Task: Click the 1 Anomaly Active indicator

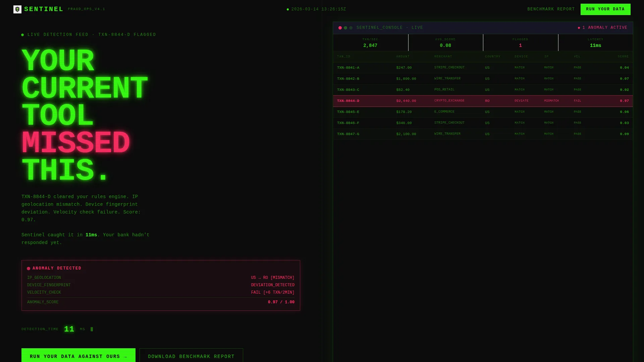Action: coord(602,28)
